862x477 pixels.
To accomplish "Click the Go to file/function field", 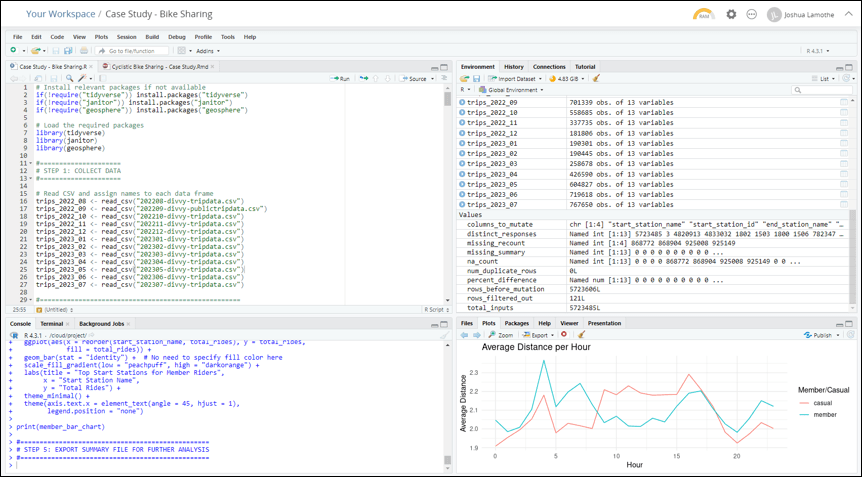I will pyautogui.click(x=132, y=50).
